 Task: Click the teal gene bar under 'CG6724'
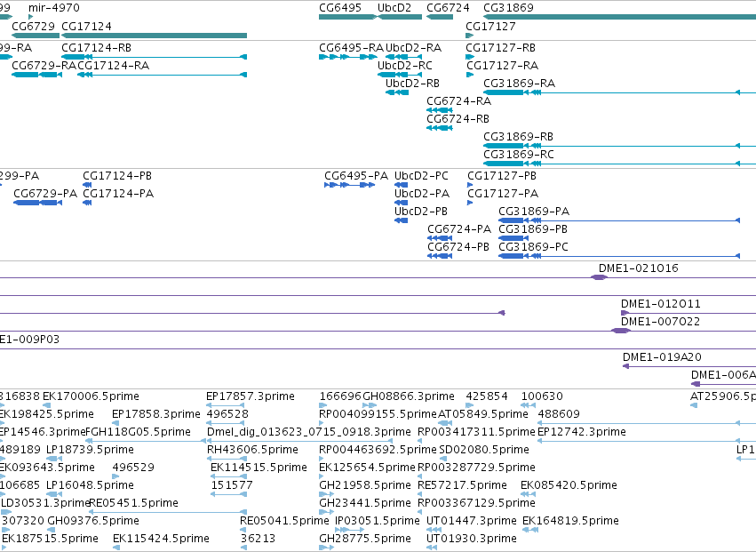point(440,17)
